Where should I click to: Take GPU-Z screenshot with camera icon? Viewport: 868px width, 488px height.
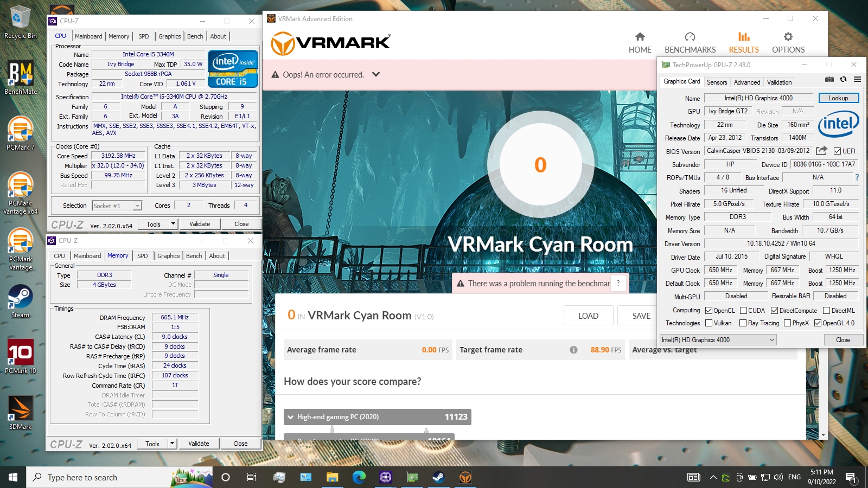829,79
